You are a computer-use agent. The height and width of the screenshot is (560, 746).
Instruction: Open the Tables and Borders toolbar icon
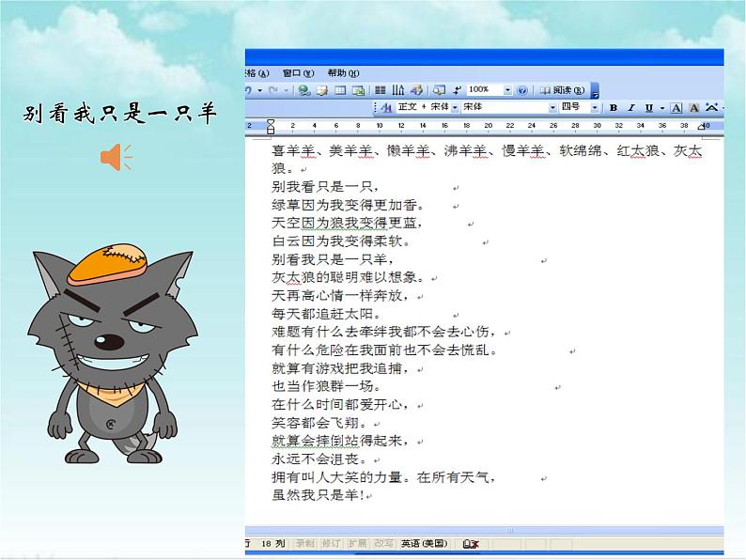point(322,90)
